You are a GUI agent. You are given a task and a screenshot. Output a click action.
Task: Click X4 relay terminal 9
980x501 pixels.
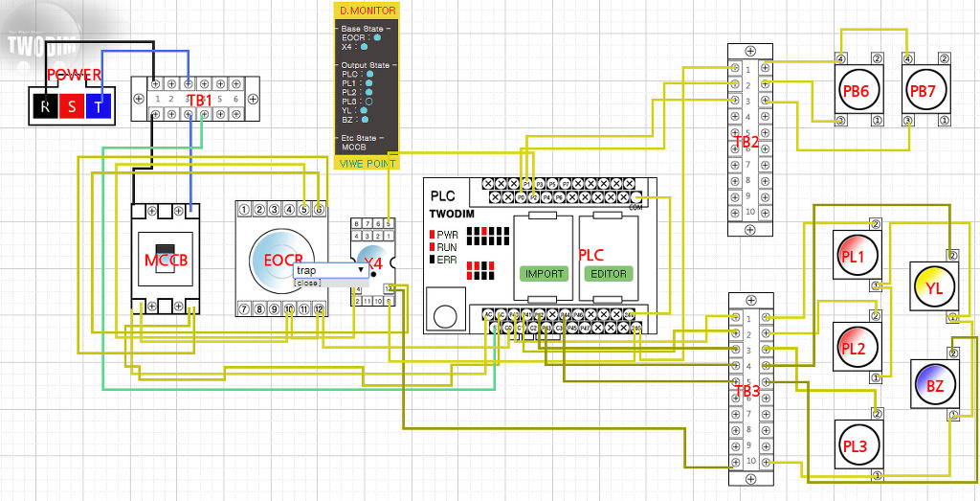(389, 301)
